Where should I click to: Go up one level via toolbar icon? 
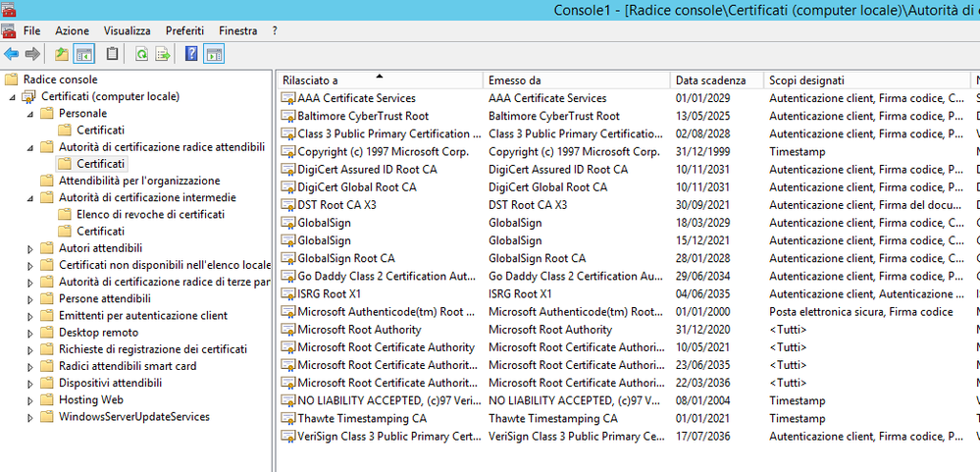pos(61,54)
